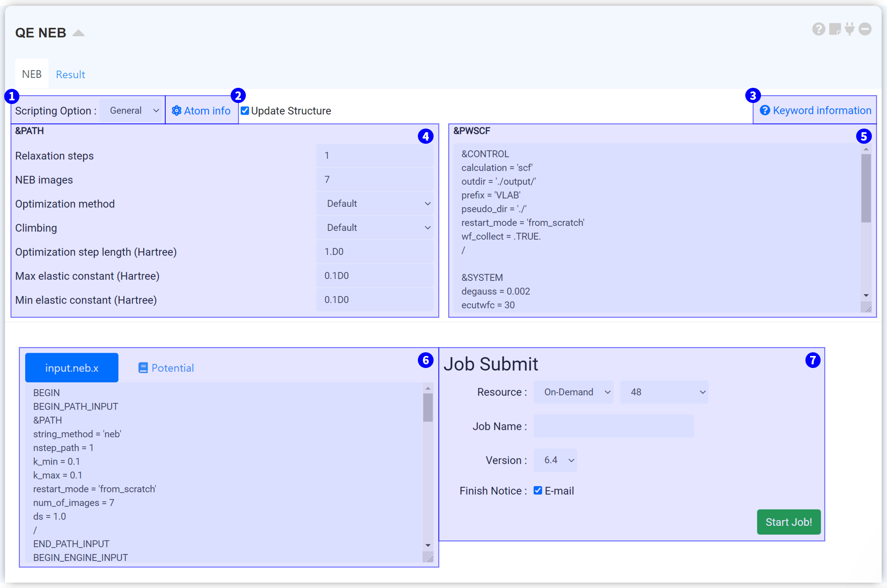Screen dimensions: 887x588
Task: Select the input.neb.x tab
Action: point(72,368)
